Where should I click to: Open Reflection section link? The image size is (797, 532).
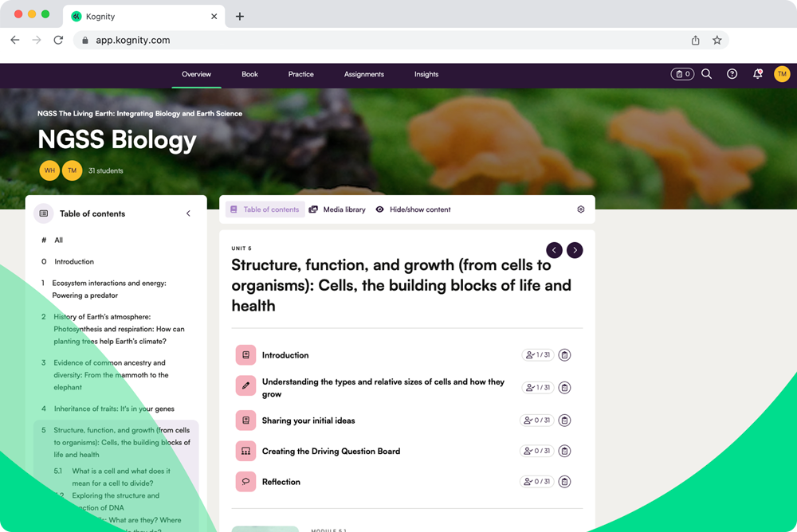[281, 482]
